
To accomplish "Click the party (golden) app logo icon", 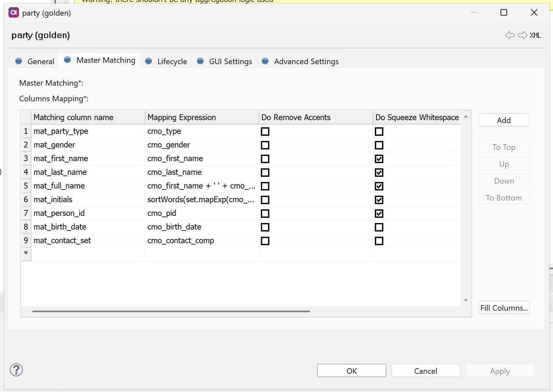I will (13, 12).
